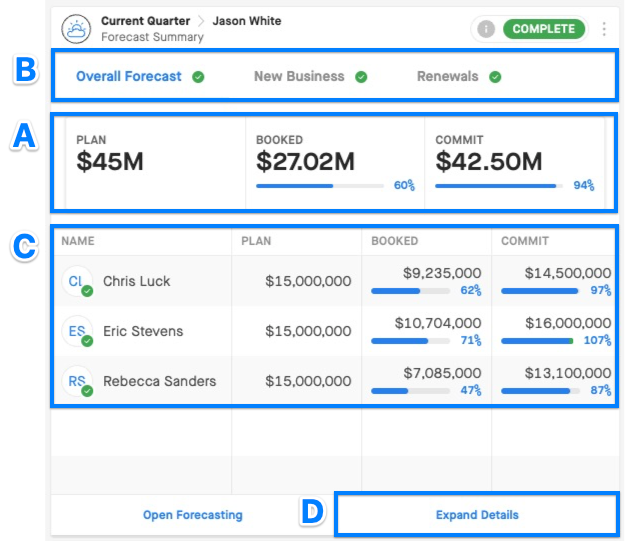Viewport: 625px width, 541px height.
Task: Click the RS avatar for Rebecca Sanders
Action: coord(77,381)
